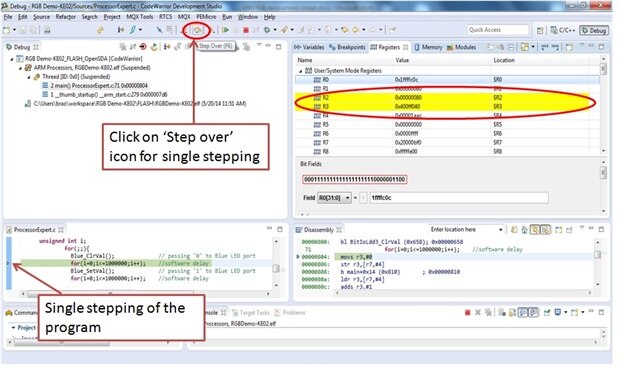Viewport: 620px width, 372px height.
Task: Click the red breakpoint icon in Debug view toolbar
Action: 143,47
